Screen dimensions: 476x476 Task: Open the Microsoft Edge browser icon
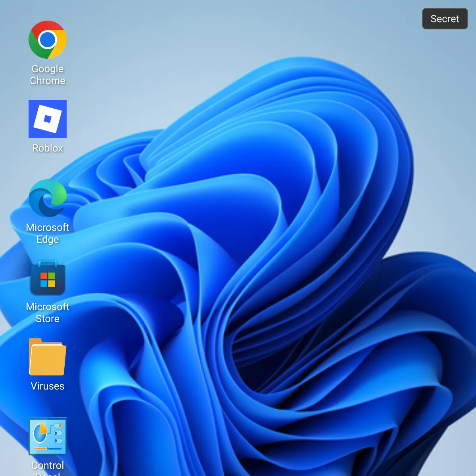[48, 198]
